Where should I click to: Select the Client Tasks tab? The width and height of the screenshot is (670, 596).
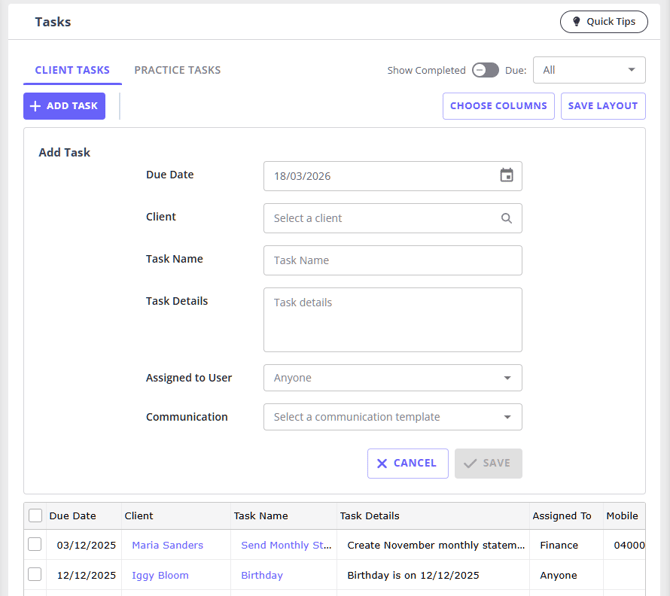[x=72, y=70]
